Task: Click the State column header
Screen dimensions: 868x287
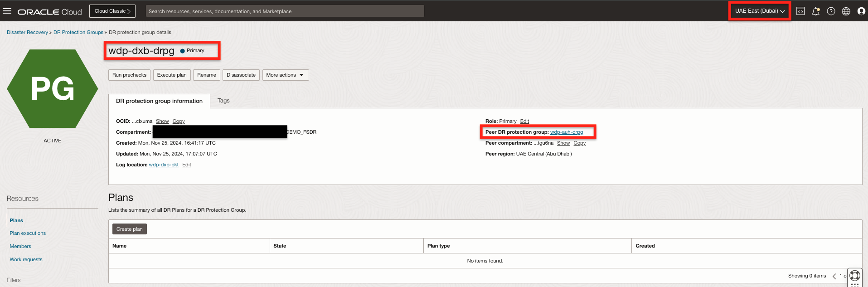Action: coord(347,246)
